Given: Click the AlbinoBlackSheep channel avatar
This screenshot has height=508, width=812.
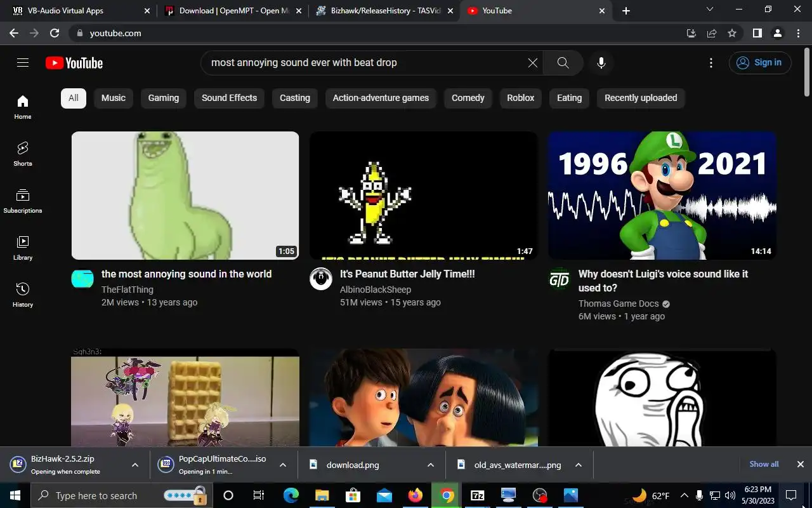Looking at the screenshot, I should tap(321, 279).
